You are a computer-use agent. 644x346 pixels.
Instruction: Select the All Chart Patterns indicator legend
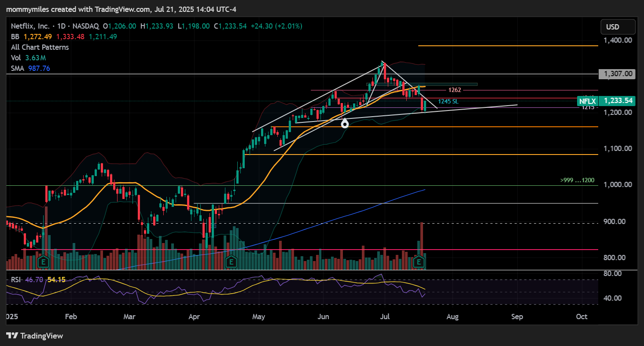pos(40,47)
